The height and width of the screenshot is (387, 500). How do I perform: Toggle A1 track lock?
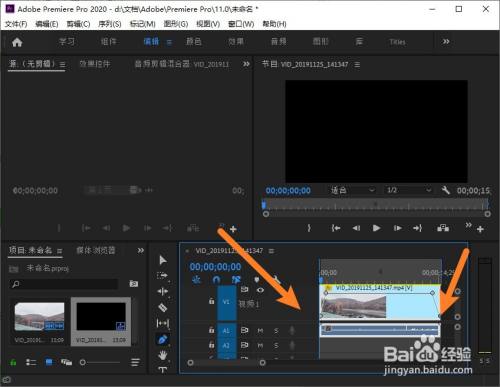click(x=211, y=330)
